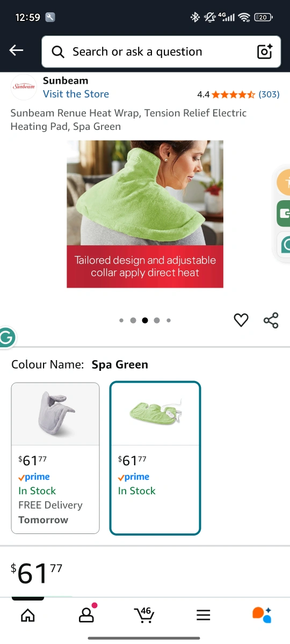Image resolution: width=290 pixels, height=644 pixels.
Task: Jump to last image carousel dot
Action: click(169, 320)
